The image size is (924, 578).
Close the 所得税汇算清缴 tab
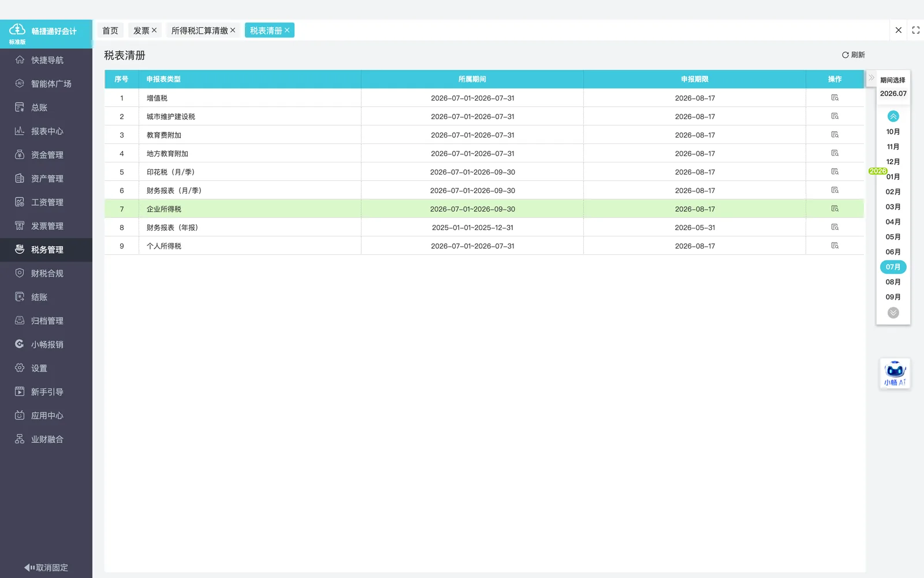point(233,30)
